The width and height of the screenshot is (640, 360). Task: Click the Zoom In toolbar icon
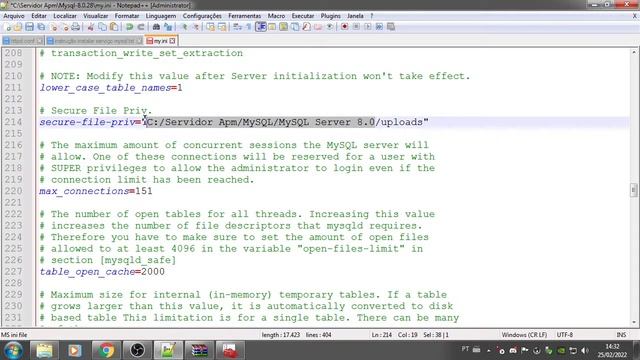point(184,27)
